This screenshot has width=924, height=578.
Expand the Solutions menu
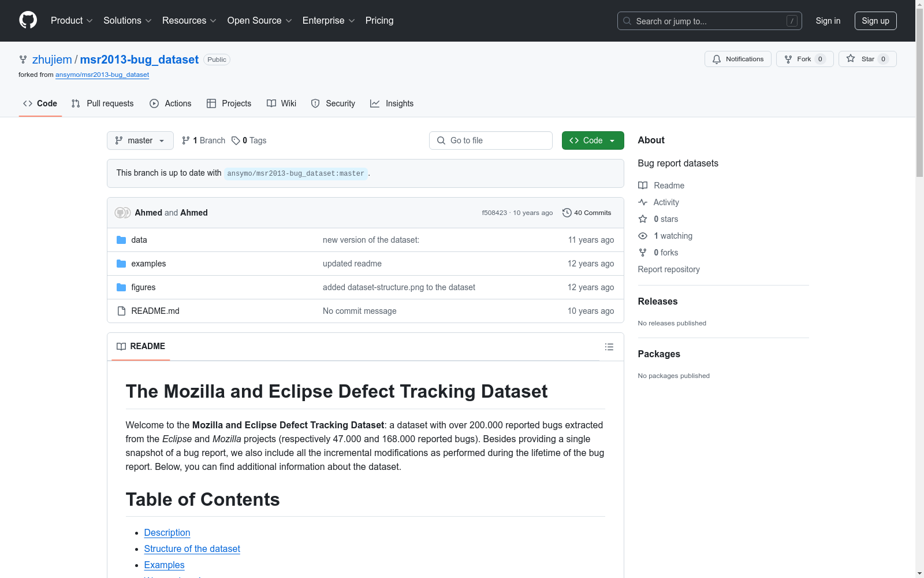[128, 21]
